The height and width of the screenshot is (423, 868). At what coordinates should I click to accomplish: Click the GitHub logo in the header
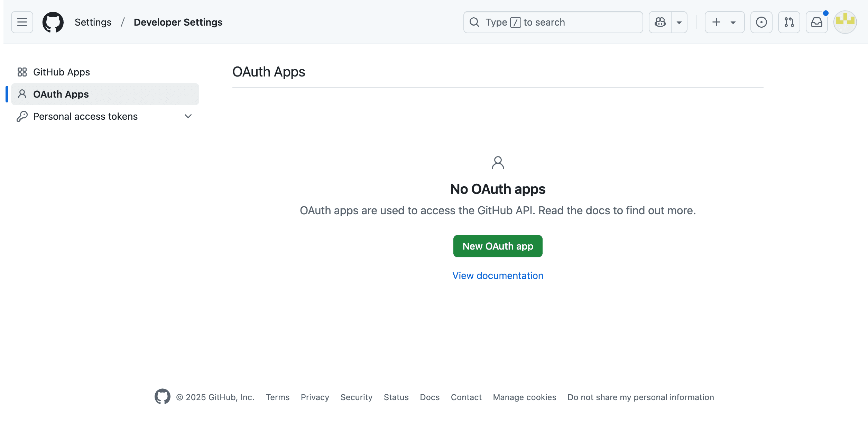(x=53, y=22)
